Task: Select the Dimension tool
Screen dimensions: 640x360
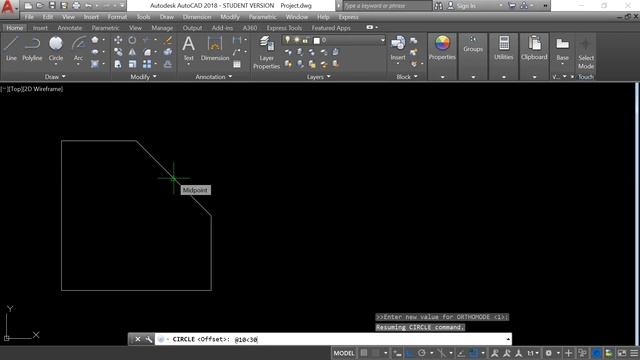Action: (215, 48)
